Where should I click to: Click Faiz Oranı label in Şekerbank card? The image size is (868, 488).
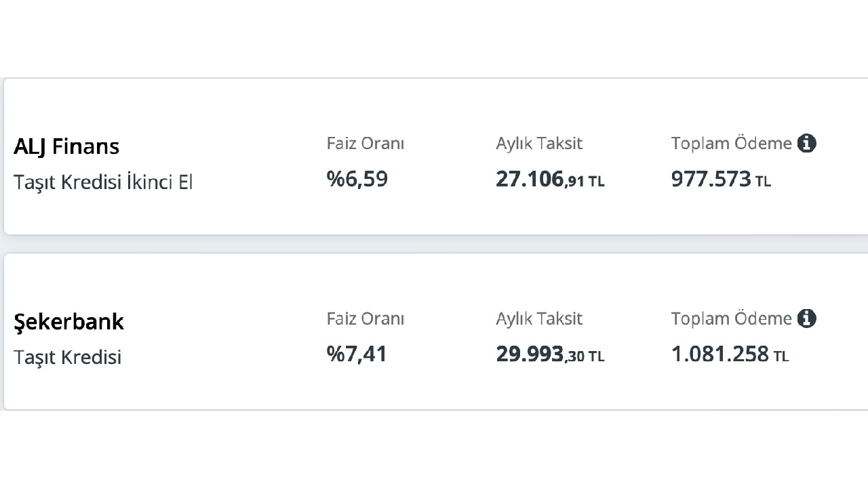366,319
